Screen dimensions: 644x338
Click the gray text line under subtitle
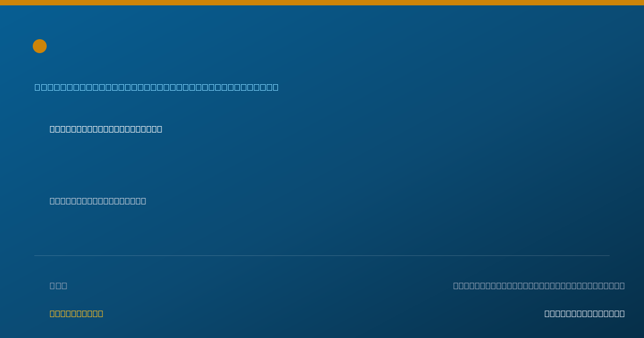[98, 201]
